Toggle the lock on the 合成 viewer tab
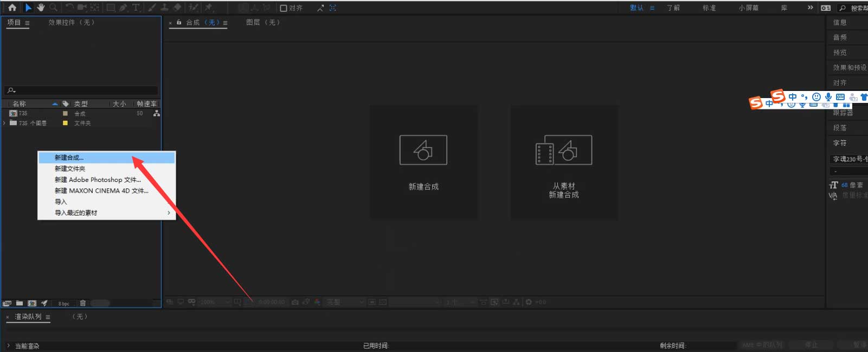 [179, 23]
